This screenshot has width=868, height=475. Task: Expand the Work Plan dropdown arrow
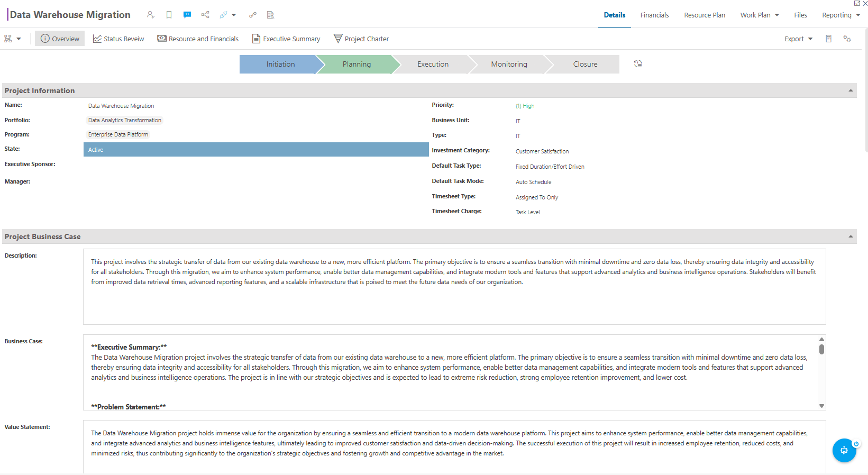(x=777, y=15)
